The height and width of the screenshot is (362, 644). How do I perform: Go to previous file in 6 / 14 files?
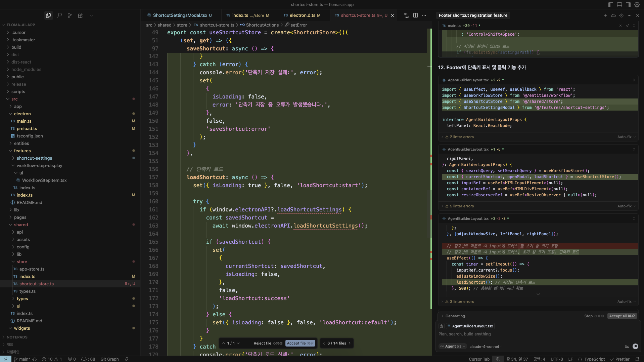[x=324, y=343]
